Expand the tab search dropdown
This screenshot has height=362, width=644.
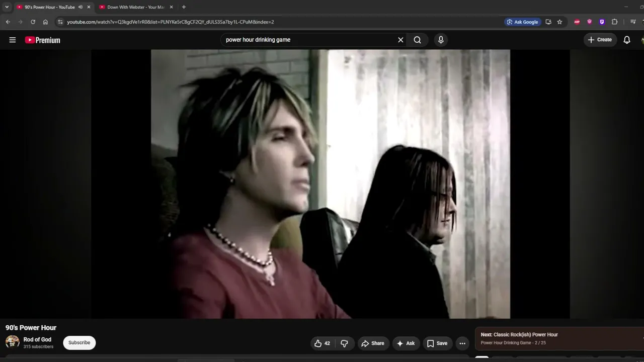pyautogui.click(x=7, y=7)
